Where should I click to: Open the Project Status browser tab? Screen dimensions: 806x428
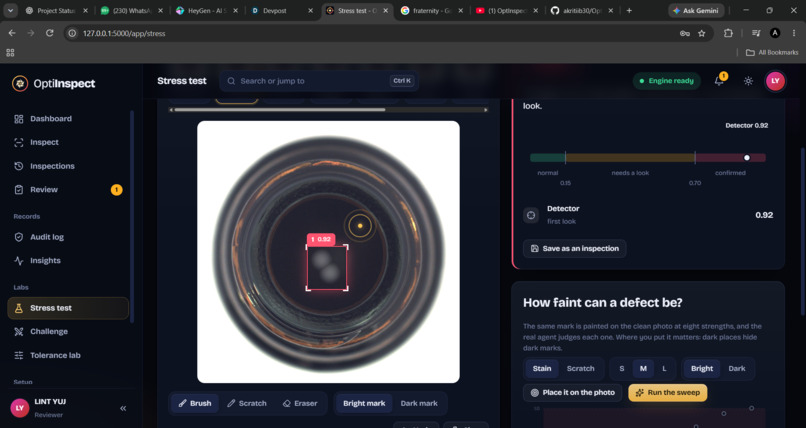[57, 10]
